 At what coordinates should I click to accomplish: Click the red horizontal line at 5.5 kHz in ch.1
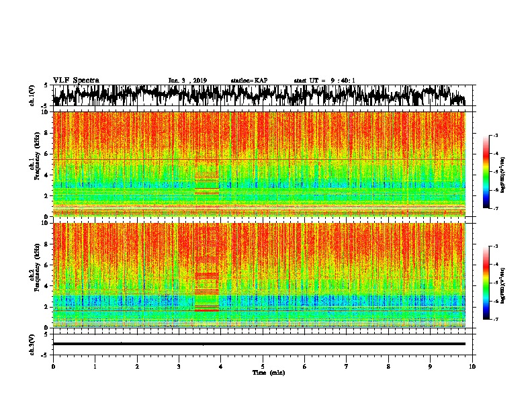pyautogui.click(x=259, y=159)
